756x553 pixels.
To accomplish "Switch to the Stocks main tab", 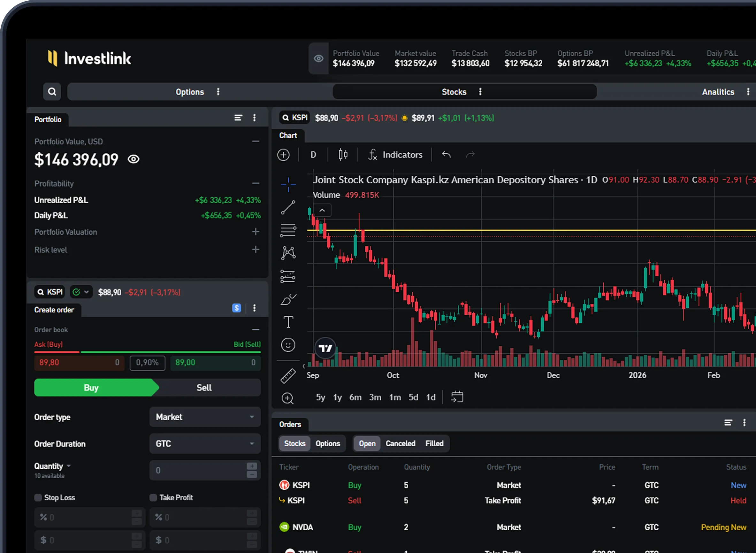I will [454, 92].
